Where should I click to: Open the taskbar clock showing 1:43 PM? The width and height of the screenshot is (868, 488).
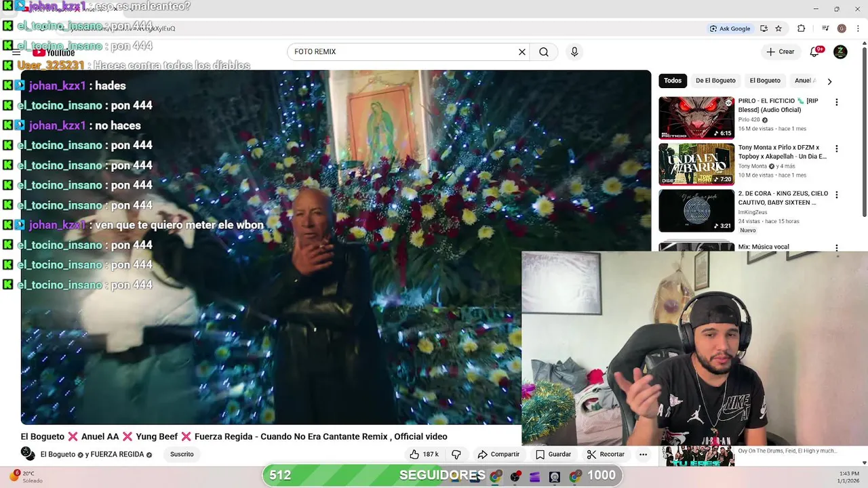(849, 476)
